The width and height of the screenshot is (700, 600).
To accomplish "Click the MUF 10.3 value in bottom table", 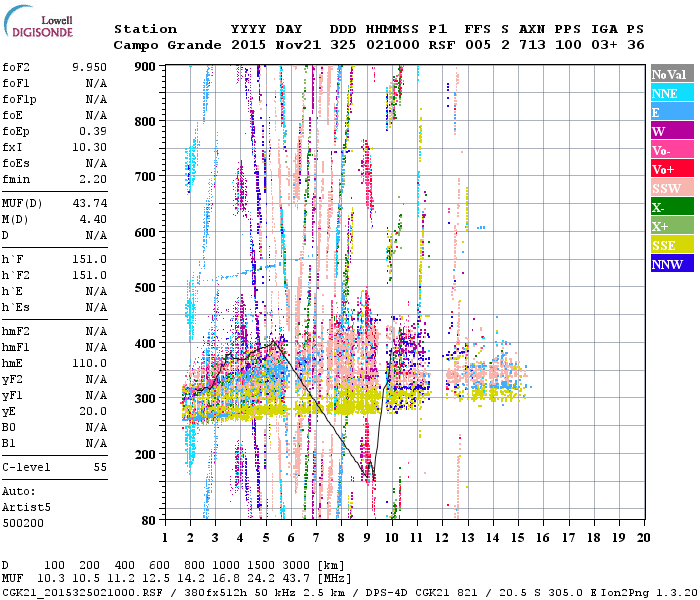I will click(x=50, y=579).
